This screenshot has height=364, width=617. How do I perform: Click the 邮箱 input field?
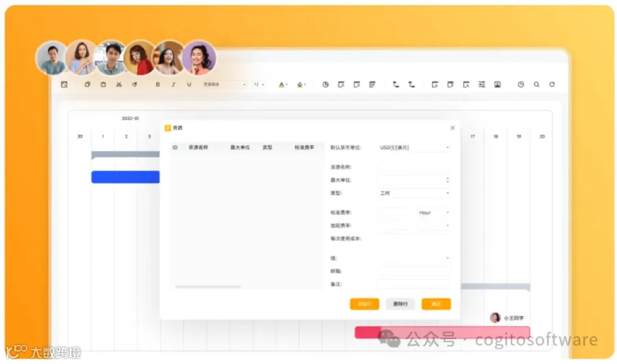coord(414,271)
